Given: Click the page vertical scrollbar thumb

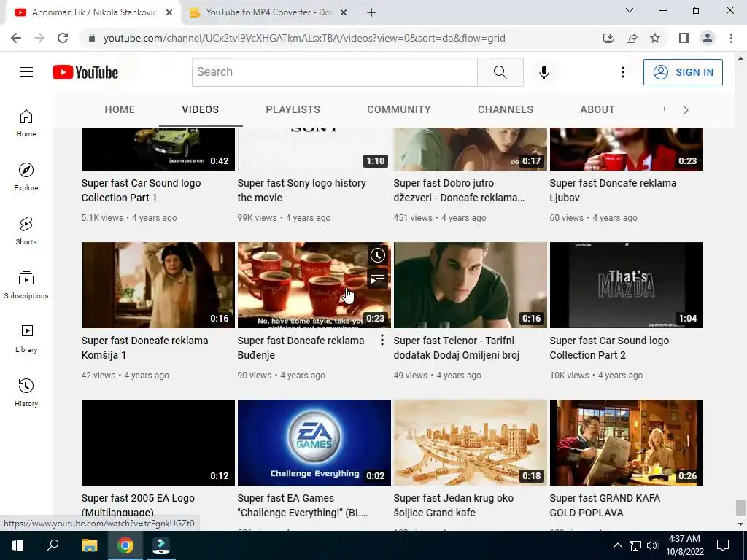Looking at the screenshot, I should 740,507.
